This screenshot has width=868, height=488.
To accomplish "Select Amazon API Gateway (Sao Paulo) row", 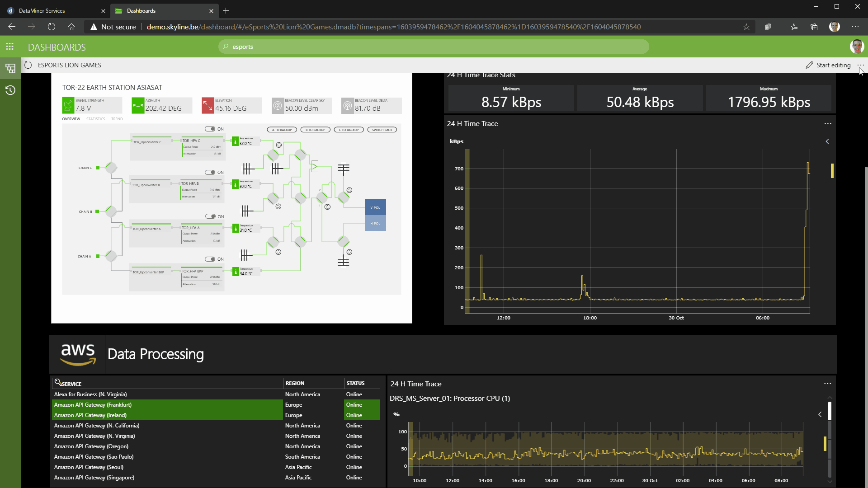I will coord(216,457).
